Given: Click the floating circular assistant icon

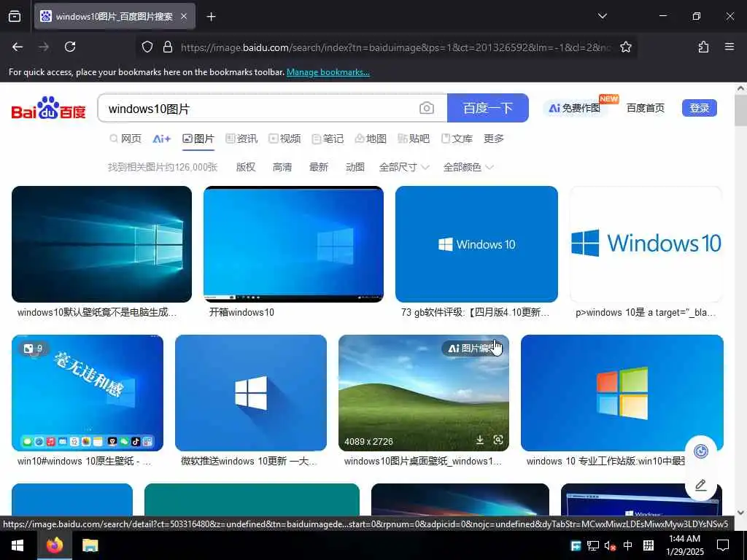Looking at the screenshot, I should (701, 451).
